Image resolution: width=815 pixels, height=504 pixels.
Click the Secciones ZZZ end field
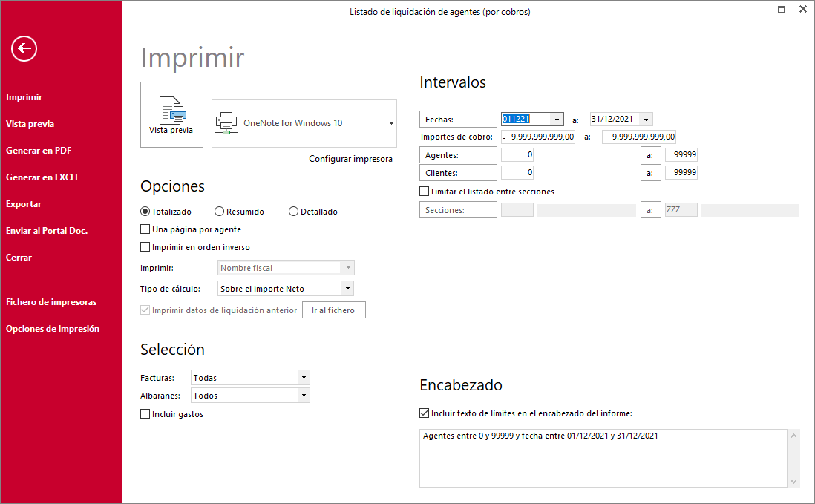tap(681, 210)
